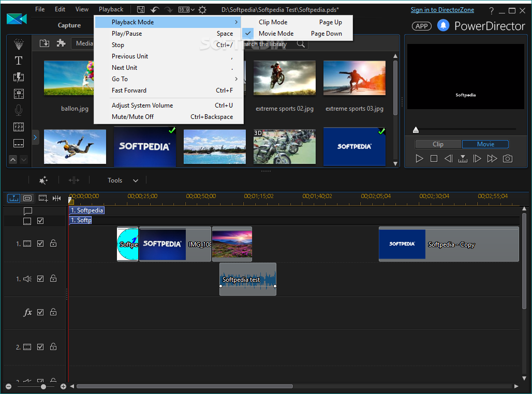Image resolution: width=532 pixels, height=394 pixels.
Task: Click the fit timeline ruler icon
Action: tap(56, 198)
